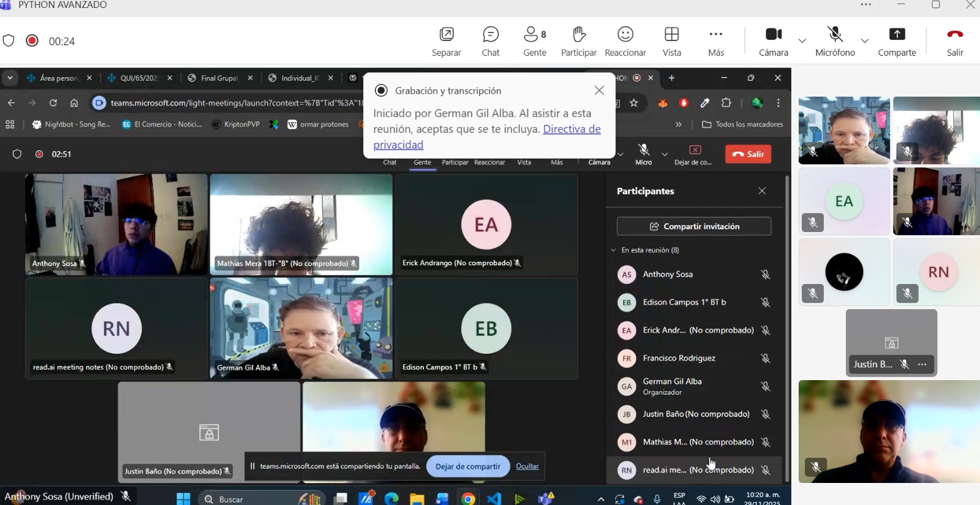The width and height of the screenshot is (980, 505).
Task: Open the Todos los marcadores folder
Action: click(x=742, y=124)
